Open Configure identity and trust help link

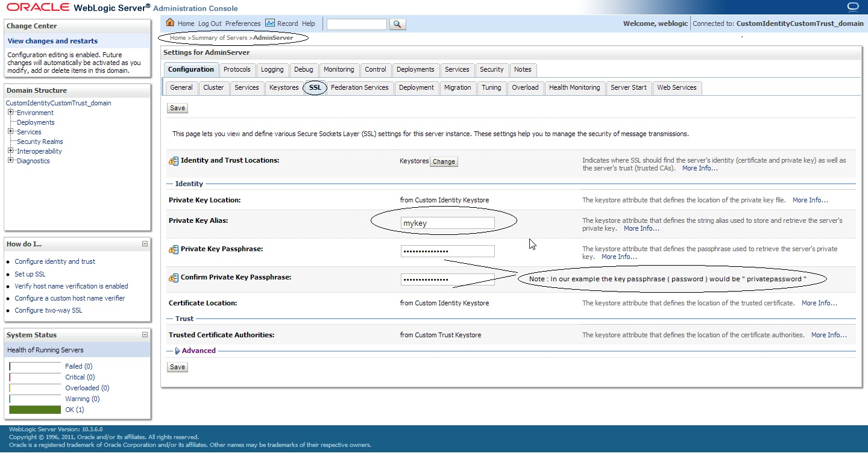tap(55, 261)
